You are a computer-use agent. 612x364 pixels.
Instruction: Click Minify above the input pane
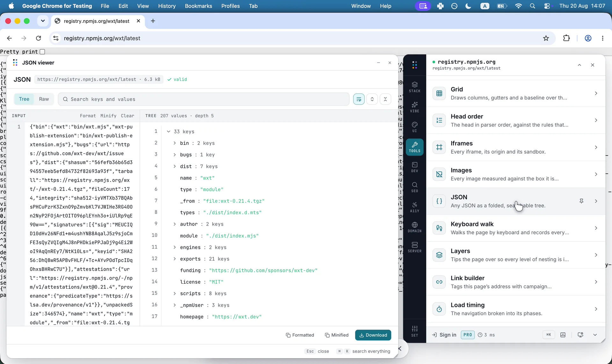pyautogui.click(x=108, y=116)
